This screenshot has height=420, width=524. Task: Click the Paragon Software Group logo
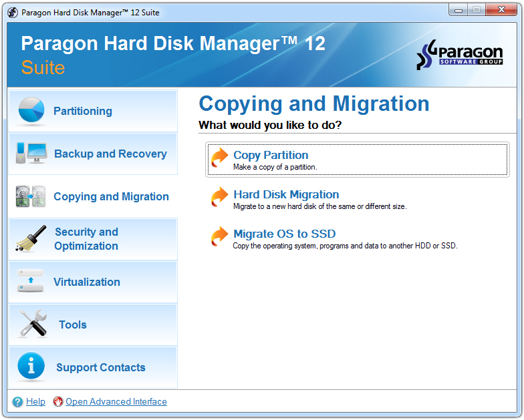coord(460,55)
